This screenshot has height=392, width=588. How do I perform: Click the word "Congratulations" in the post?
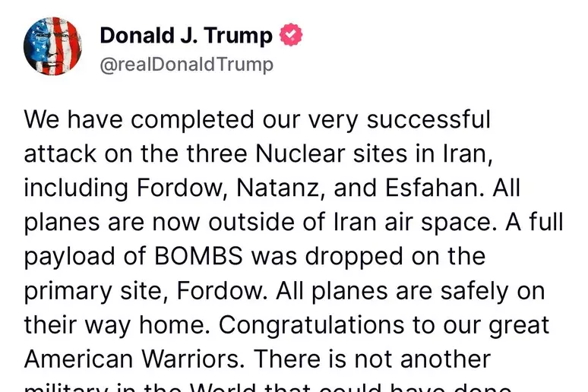[x=311, y=325]
